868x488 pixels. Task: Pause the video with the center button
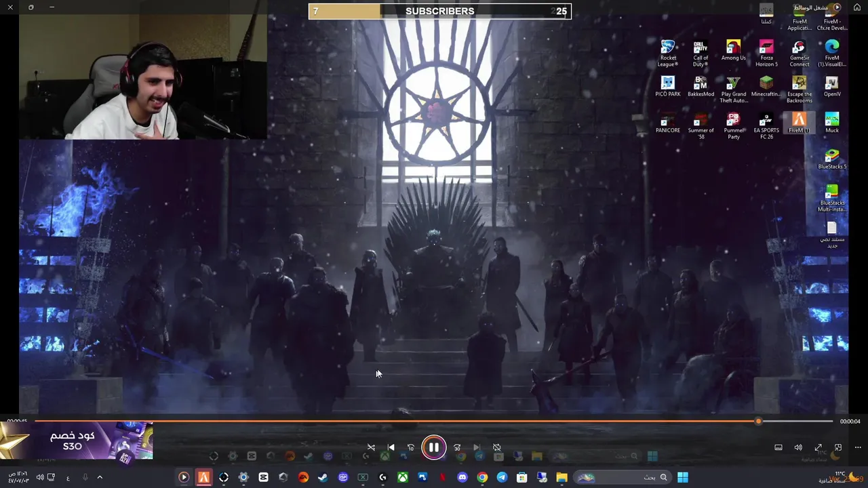coord(433,447)
